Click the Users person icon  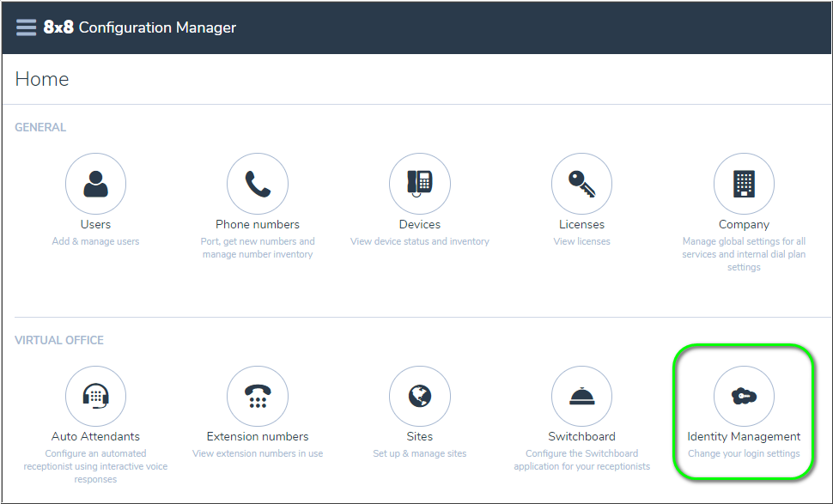[95, 184]
